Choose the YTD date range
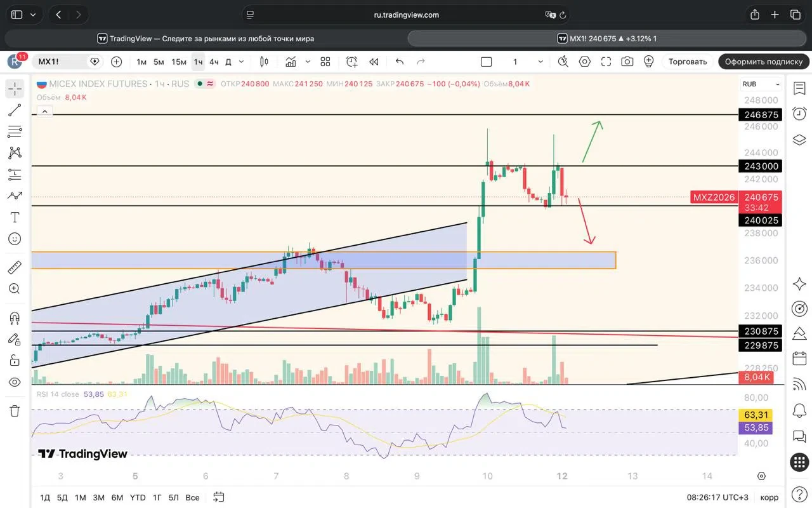Screen dimensions: 812x508 tap(138, 497)
